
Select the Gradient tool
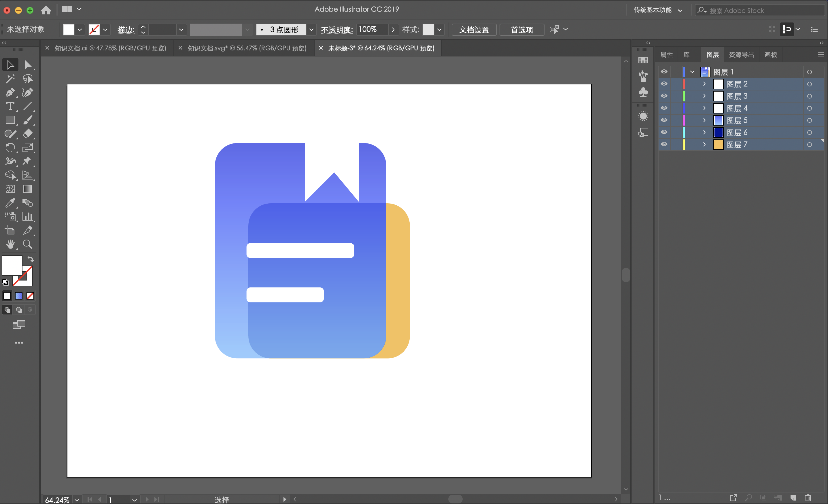28,189
